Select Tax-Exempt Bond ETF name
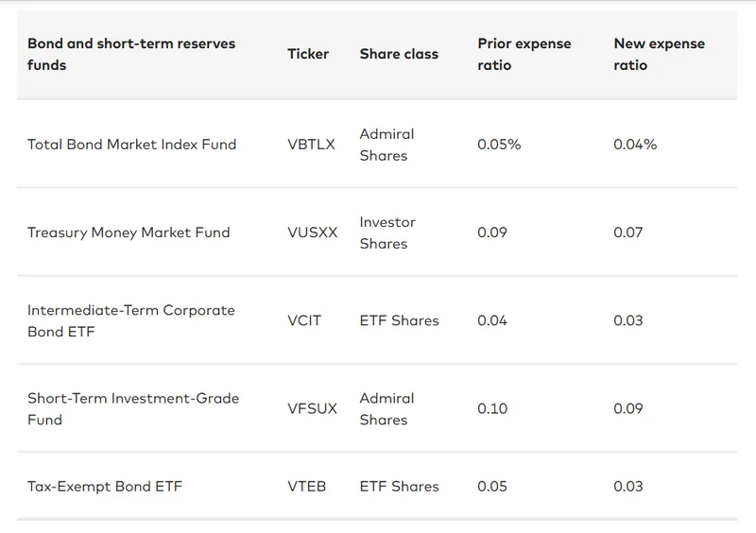The width and height of the screenshot is (756, 533). [105, 487]
